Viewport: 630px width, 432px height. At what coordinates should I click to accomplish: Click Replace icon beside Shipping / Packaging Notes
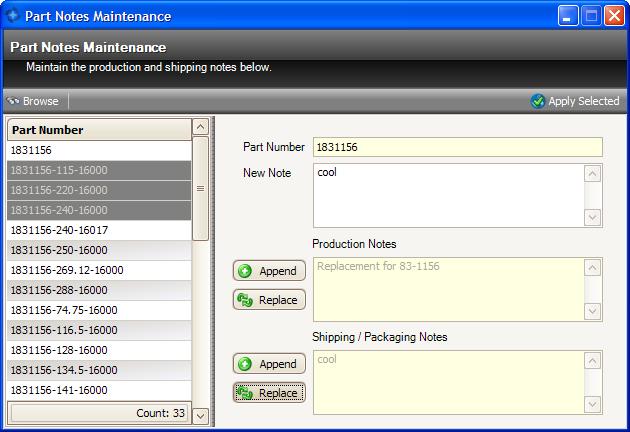(x=245, y=393)
